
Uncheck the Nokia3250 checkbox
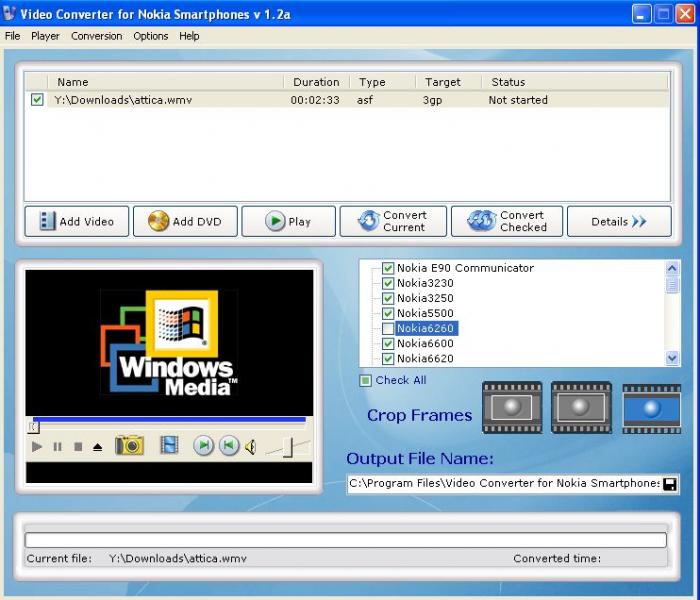pos(388,298)
